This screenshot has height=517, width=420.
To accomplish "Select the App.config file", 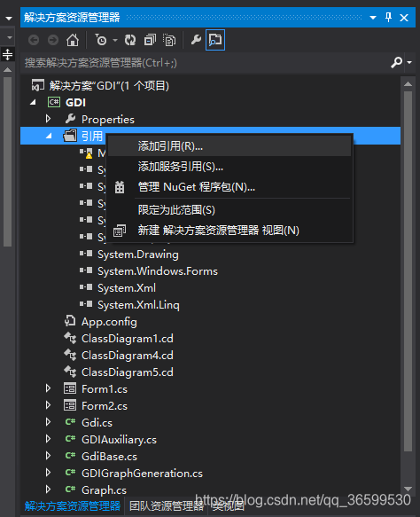I will (x=109, y=322).
